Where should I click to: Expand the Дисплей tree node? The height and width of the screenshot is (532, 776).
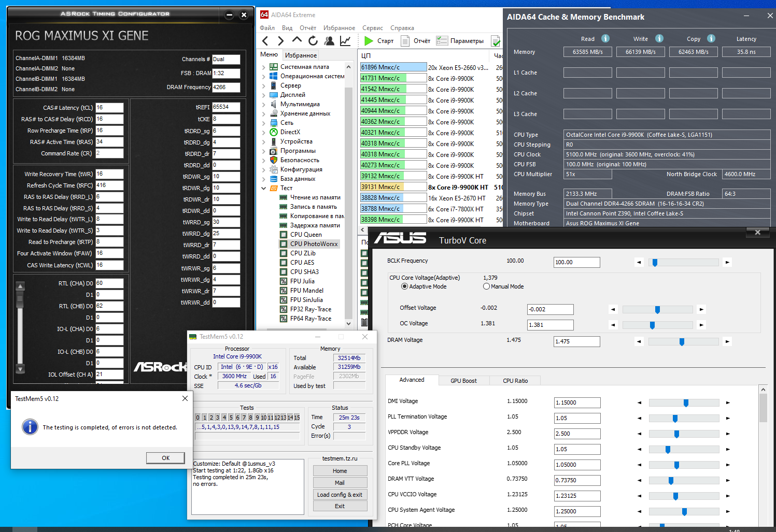tap(263, 95)
